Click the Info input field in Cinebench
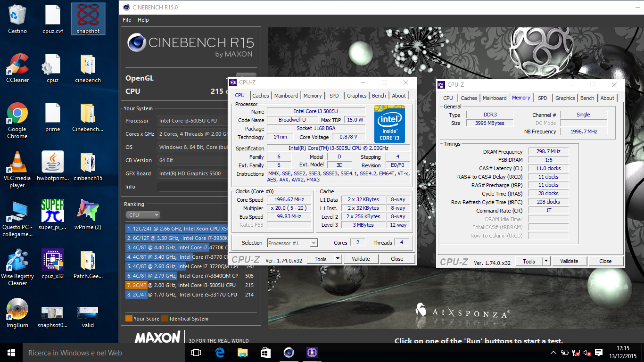Image resolution: width=644 pixels, height=362 pixels. [192, 187]
